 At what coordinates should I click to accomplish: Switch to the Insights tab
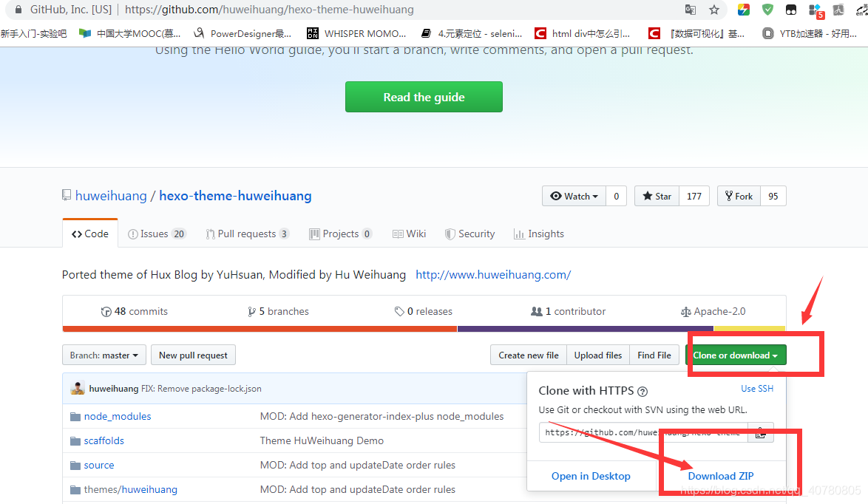539,234
